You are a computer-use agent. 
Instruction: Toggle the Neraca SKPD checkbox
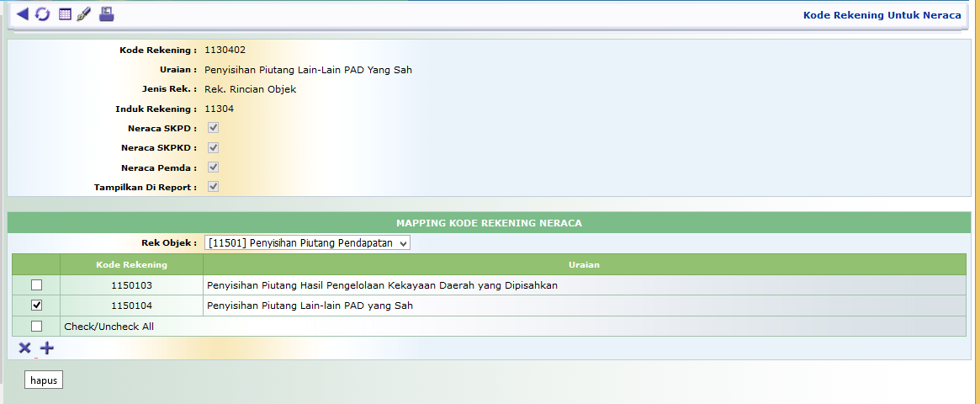coord(214,128)
